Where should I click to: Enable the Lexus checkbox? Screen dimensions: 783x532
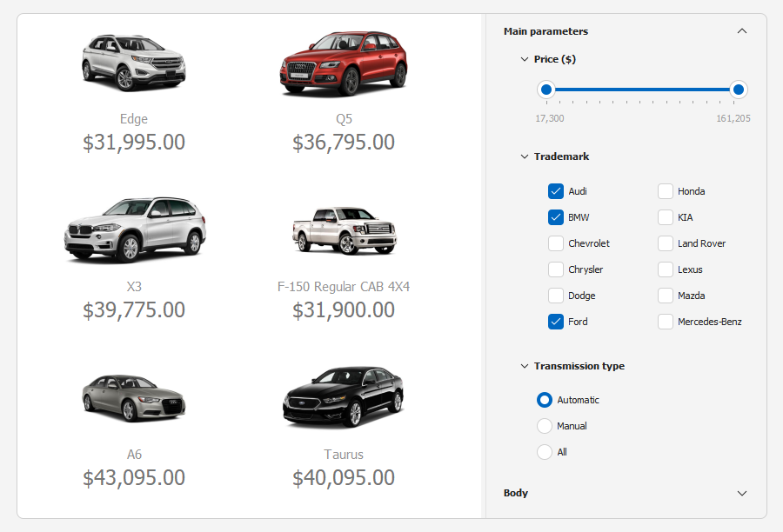point(666,269)
